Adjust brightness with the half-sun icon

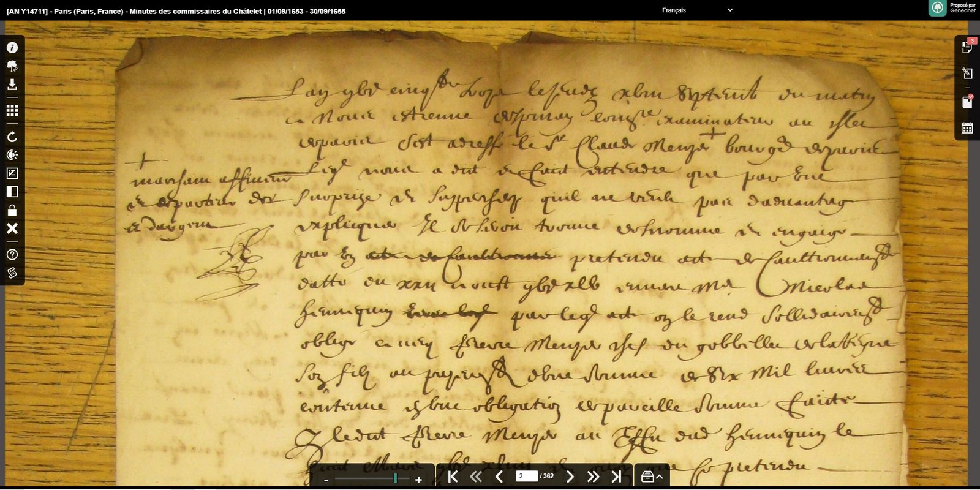coord(12,155)
